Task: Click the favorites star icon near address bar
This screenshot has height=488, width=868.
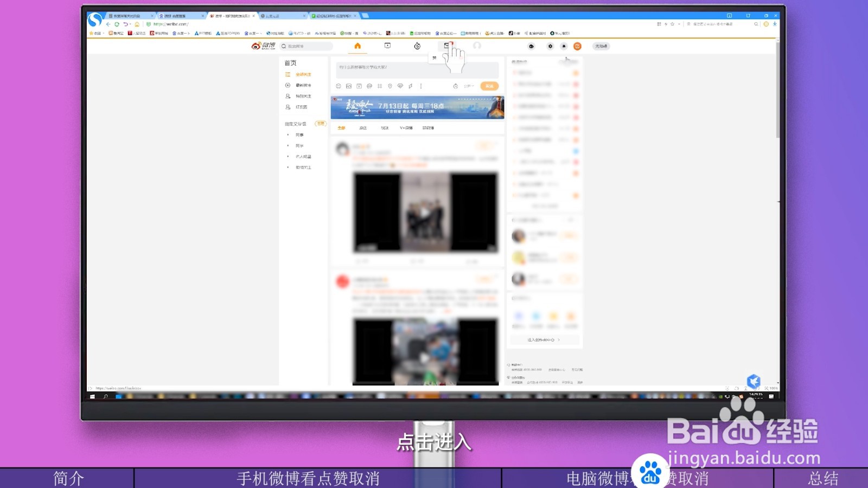Action: pyautogui.click(x=673, y=24)
